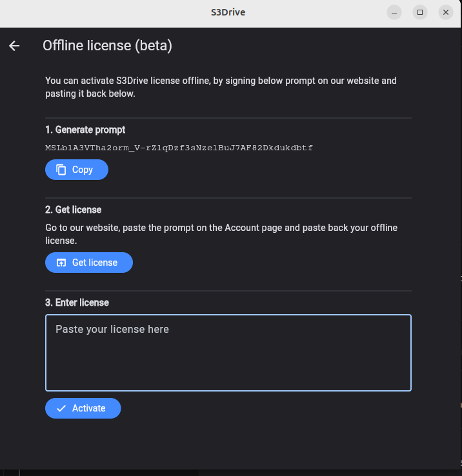This screenshot has height=476, width=462.
Task: Click the copy icon in the Copy button
Action: pos(61,170)
